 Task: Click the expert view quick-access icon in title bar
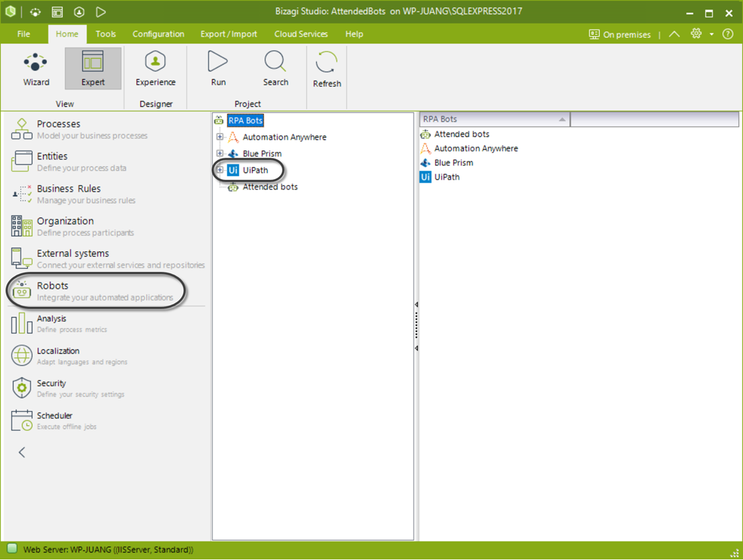click(x=58, y=12)
